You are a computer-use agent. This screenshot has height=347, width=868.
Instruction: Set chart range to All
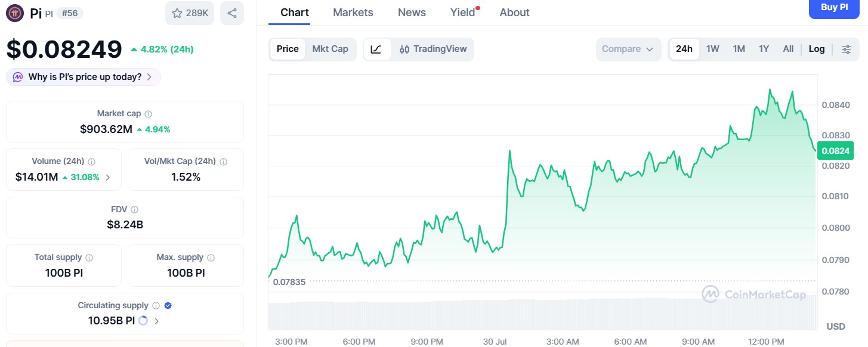click(789, 49)
